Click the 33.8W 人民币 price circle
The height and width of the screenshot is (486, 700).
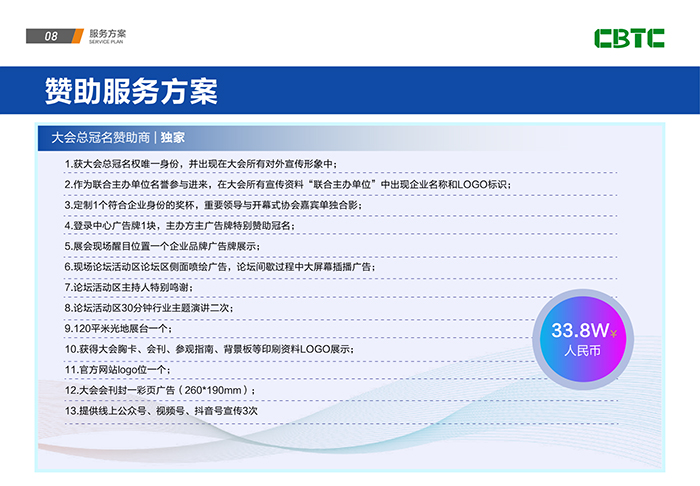(x=583, y=339)
